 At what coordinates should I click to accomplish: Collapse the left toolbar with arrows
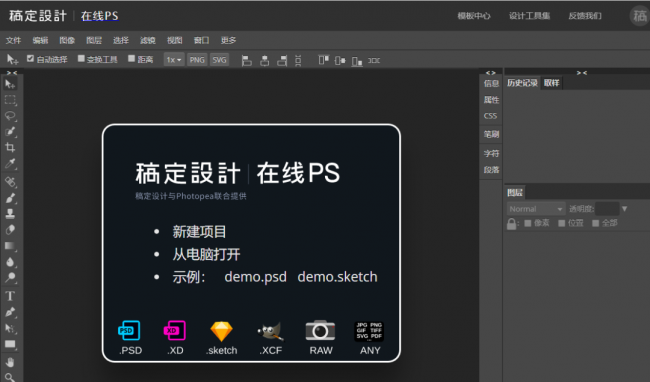click(x=12, y=73)
